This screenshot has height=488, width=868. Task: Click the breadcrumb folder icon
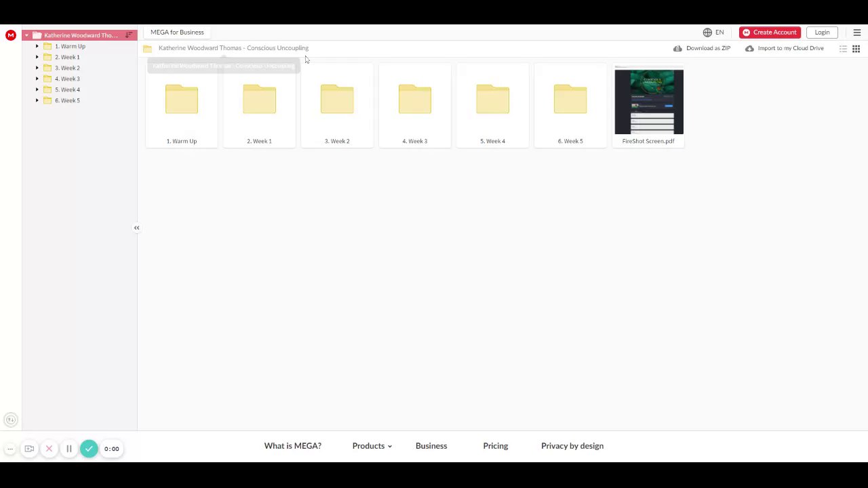(147, 48)
